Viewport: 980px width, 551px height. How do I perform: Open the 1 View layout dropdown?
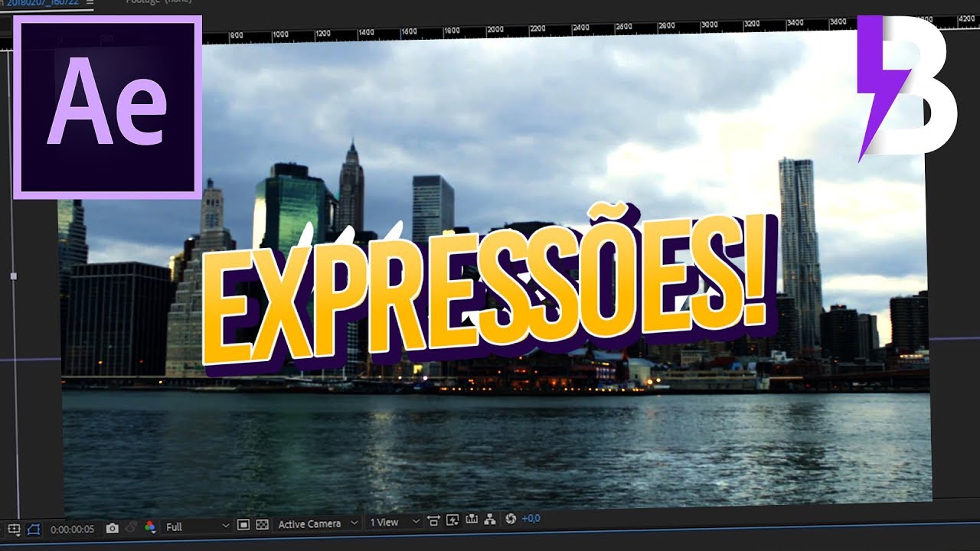[x=394, y=522]
